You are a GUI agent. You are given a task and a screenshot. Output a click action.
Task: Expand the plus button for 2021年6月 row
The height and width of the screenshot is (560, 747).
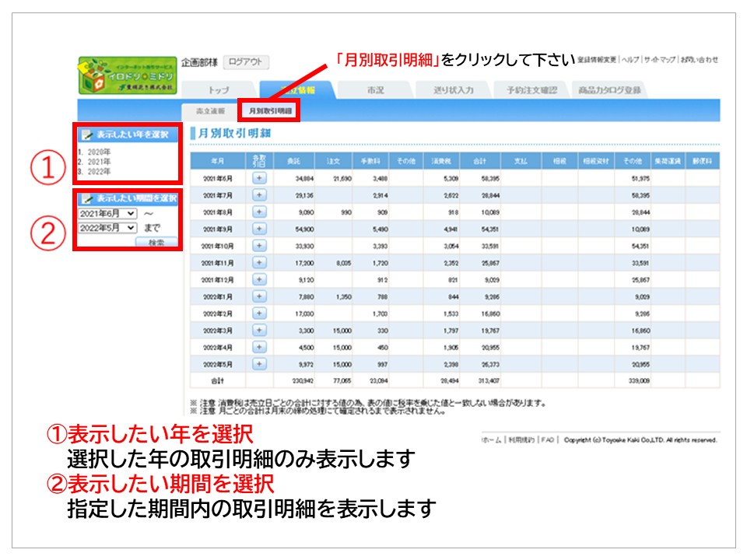[260, 178]
